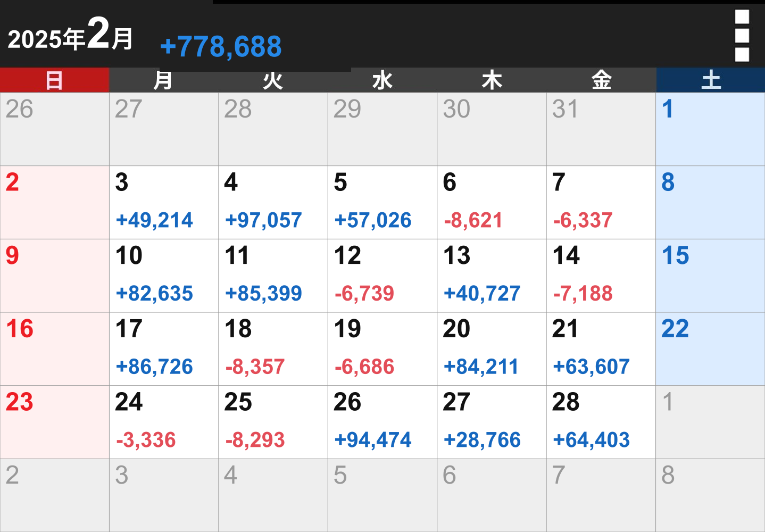Go to grayed-out January 26
765x532 pixels.
point(55,129)
